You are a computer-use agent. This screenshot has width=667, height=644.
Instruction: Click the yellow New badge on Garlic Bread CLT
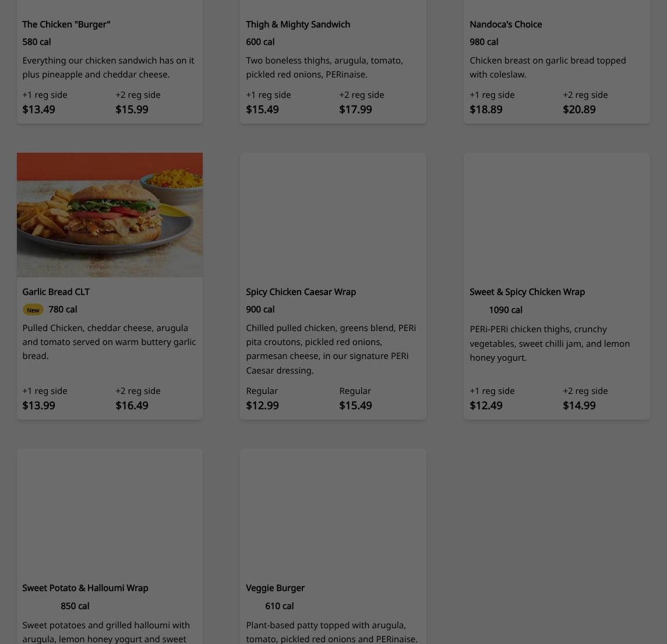[x=33, y=310]
